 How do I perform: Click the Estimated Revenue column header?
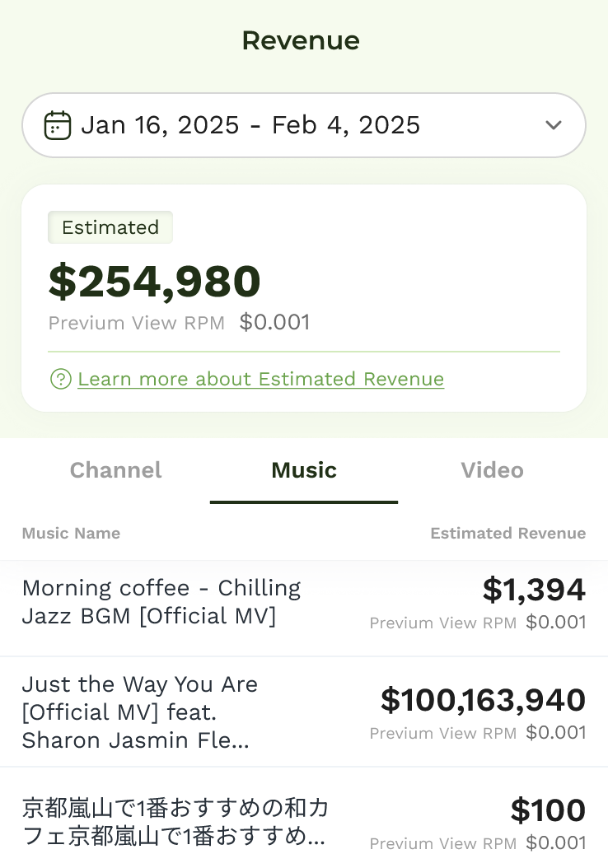pos(507,533)
